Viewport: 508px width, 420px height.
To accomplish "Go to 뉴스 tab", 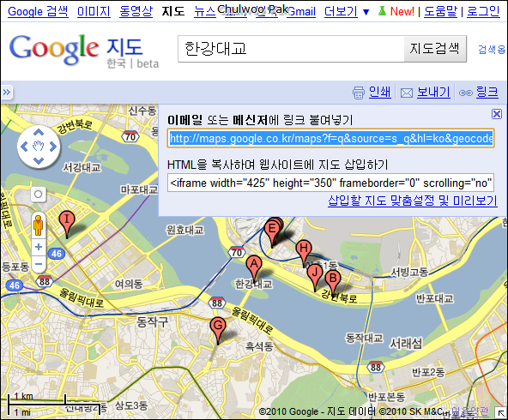I will tap(205, 12).
